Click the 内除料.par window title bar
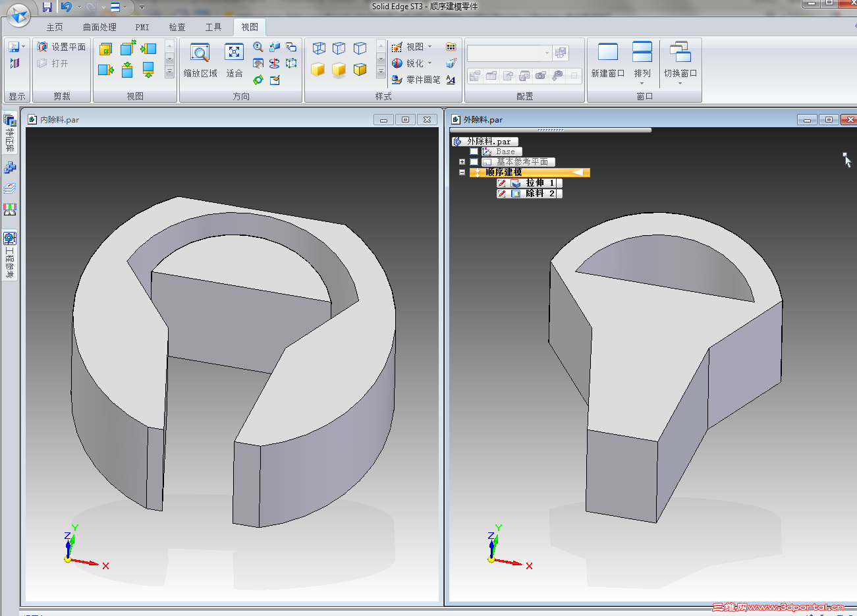This screenshot has width=857, height=616. (232, 119)
